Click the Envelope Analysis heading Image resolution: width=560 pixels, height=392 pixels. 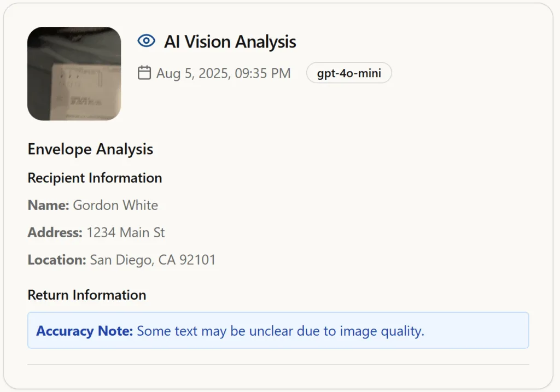point(90,149)
